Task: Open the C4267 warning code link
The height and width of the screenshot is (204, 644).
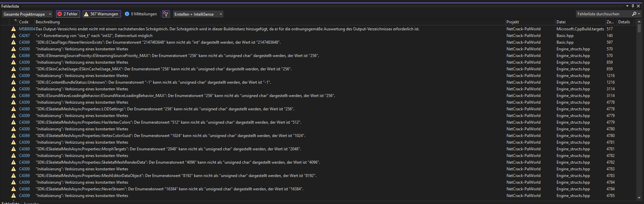Action: click(24, 36)
